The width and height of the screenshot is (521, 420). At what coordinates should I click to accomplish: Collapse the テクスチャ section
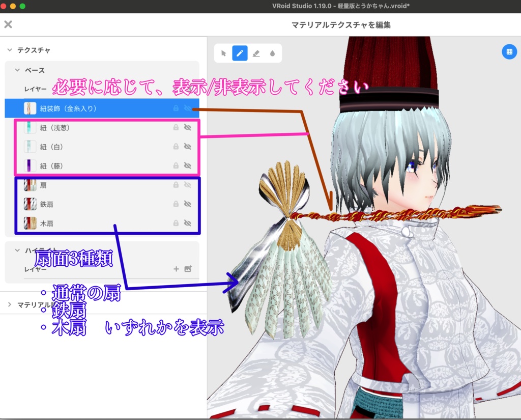coord(9,49)
